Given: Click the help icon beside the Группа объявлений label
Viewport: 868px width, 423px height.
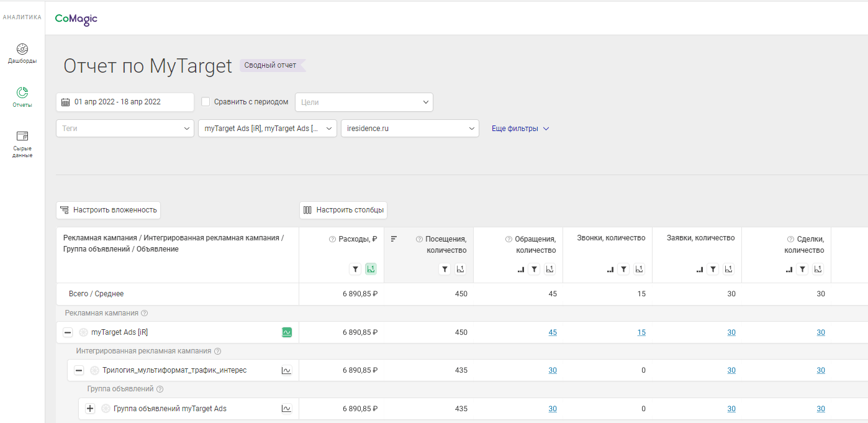Looking at the screenshot, I should [x=160, y=389].
